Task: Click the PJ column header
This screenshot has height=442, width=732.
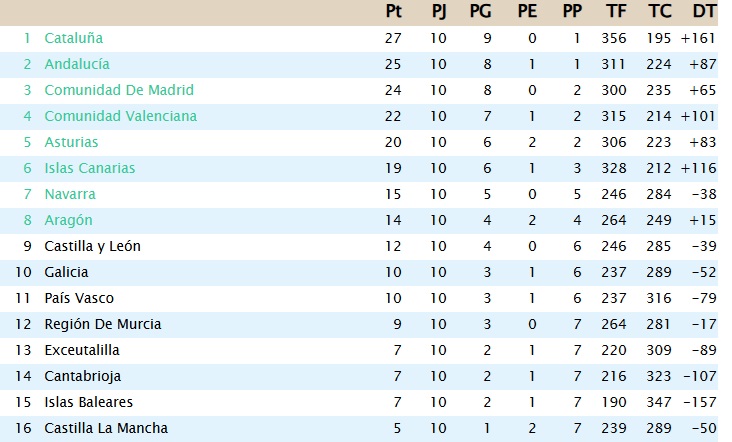Action: 439,12
